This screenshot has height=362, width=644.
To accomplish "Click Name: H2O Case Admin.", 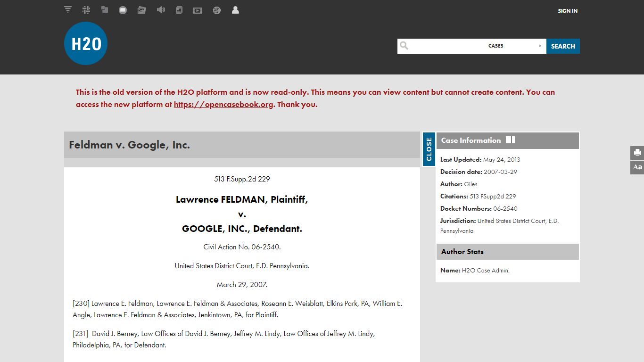I will pos(475,271).
